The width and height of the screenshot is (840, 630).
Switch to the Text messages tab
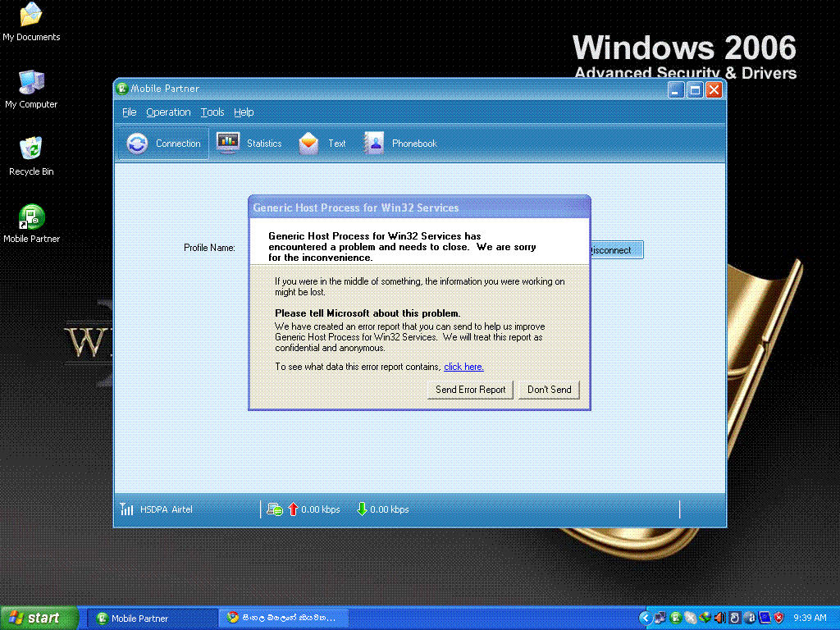pyautogui.click(x=322, y=144)
